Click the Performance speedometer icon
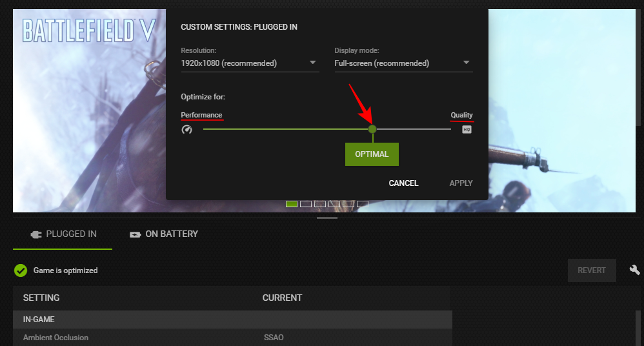Viewport: 644px width, 346px height. click(187, 130)
